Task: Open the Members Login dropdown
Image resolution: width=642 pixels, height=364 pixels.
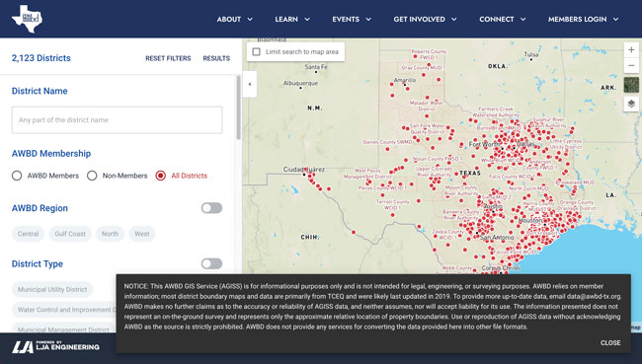Action: (x=583, y=19)
